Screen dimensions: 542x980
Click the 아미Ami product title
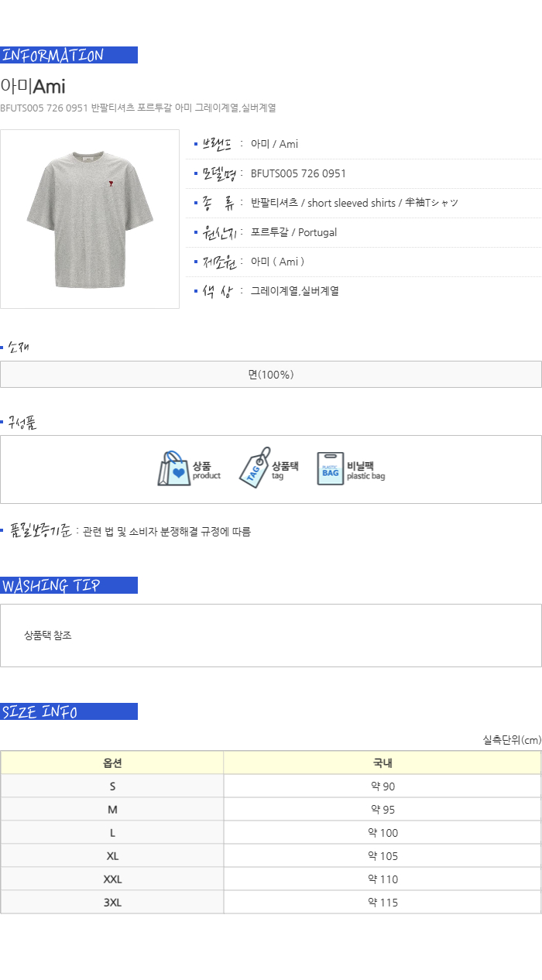tap(33, 86)
